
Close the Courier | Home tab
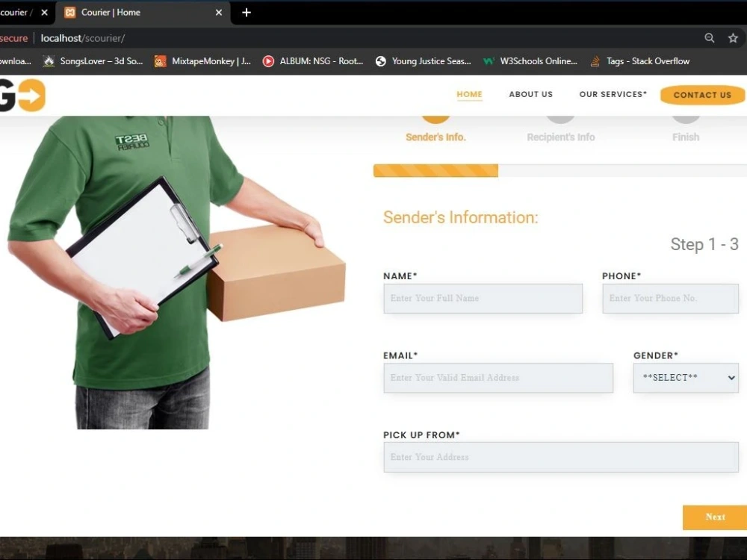point(219,13)
